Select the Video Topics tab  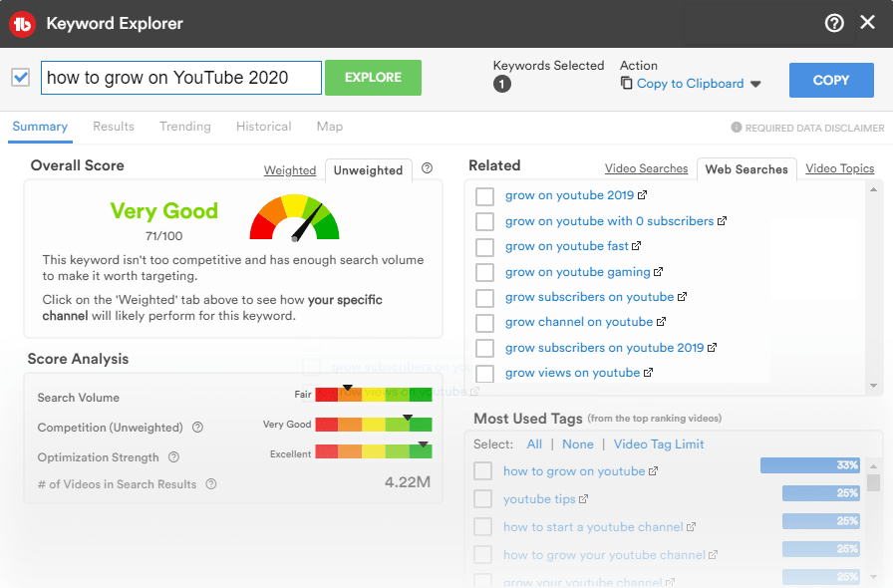click(839, 168)
